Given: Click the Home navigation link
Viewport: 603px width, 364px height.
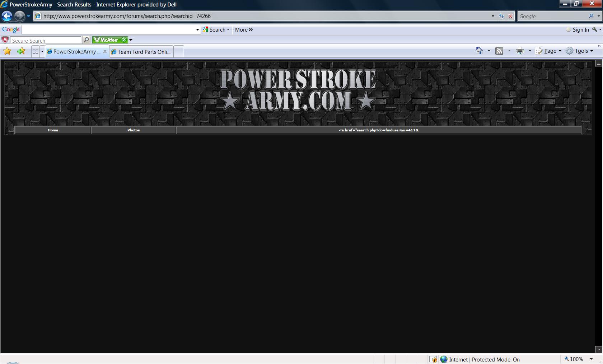Looking at the screenshot, I should (x=53, y=130).
